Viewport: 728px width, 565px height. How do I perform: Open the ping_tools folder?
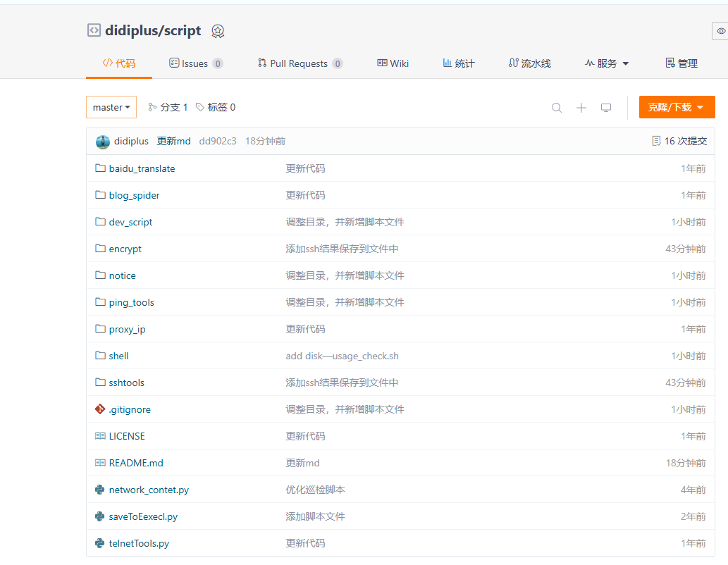click(x=131, y=303)
